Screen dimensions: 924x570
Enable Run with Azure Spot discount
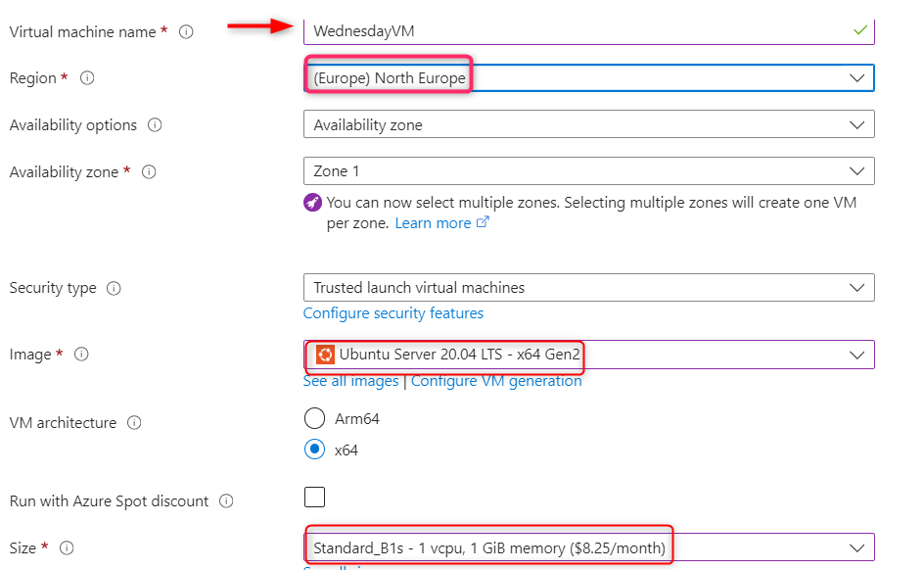[314, 498]
